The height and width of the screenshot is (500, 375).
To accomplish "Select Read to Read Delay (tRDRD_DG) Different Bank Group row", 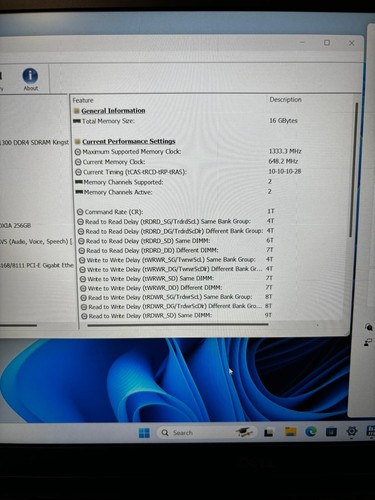I will click(174, 231).
